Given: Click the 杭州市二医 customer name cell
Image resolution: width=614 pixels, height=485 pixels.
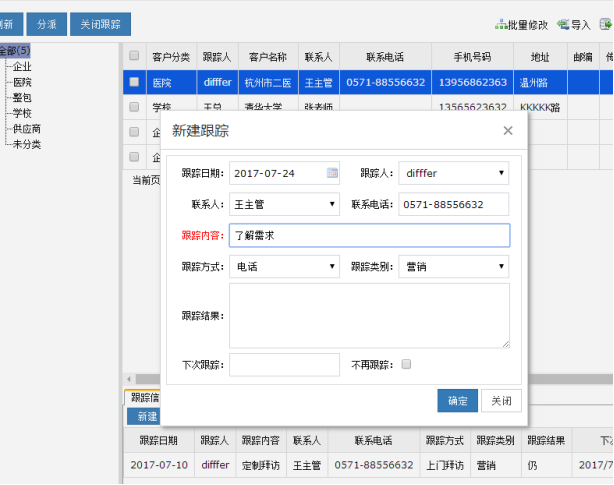Looking at the screenshot, I should pos(268,83).
